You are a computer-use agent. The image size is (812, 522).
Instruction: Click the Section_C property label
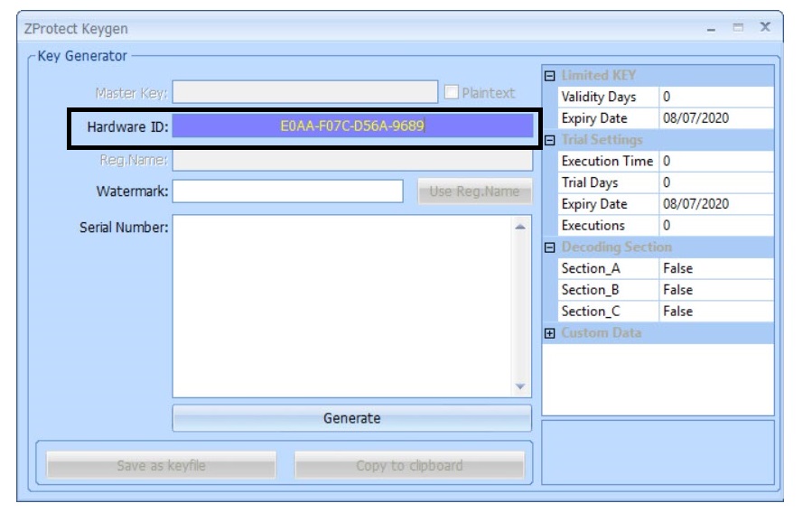coord(591,312)
